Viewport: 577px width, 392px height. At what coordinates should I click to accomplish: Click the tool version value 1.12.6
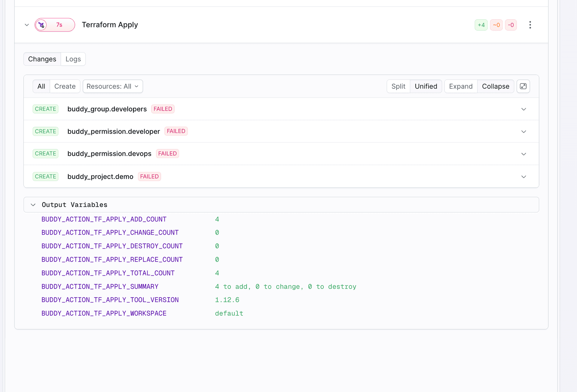(x=227, y=300)
